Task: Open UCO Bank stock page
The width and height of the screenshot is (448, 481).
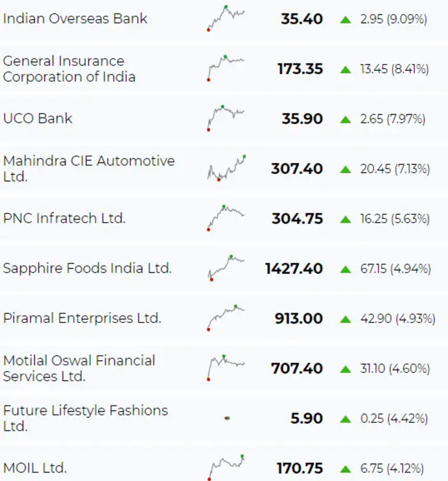Action: click(x=38, y=118)
